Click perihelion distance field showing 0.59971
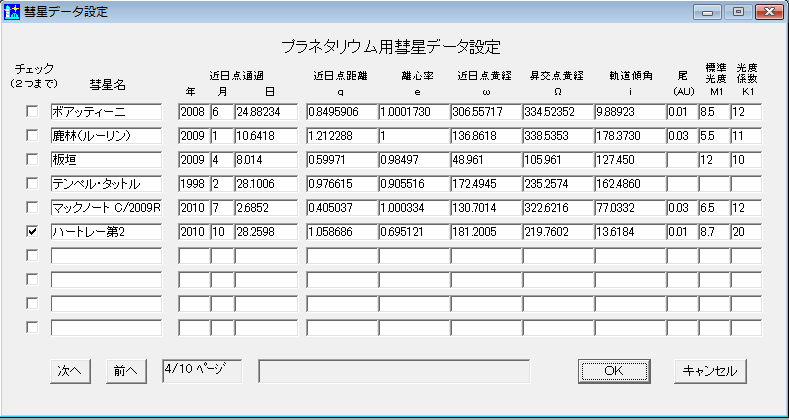 (x=340, y=160)
